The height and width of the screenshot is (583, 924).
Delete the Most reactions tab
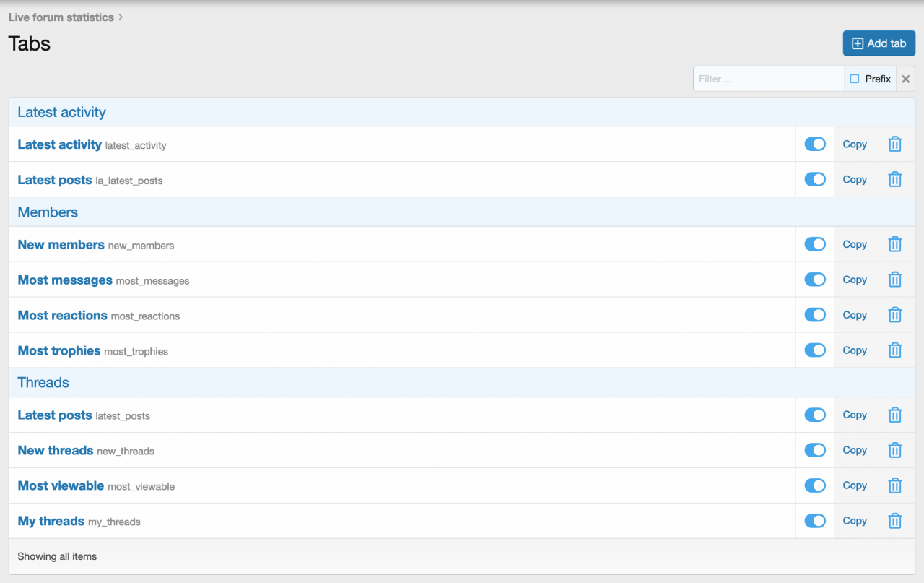tap(894, 315)
